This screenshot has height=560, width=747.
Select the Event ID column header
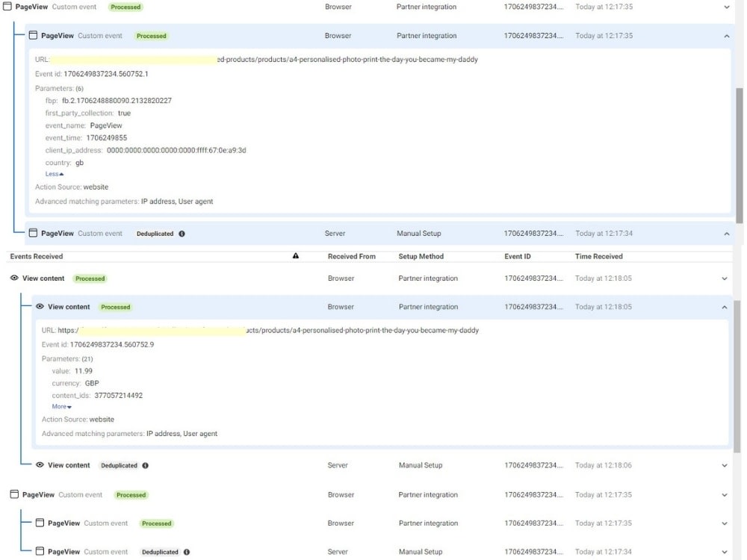pyautogui.click(x=516, y=255)
